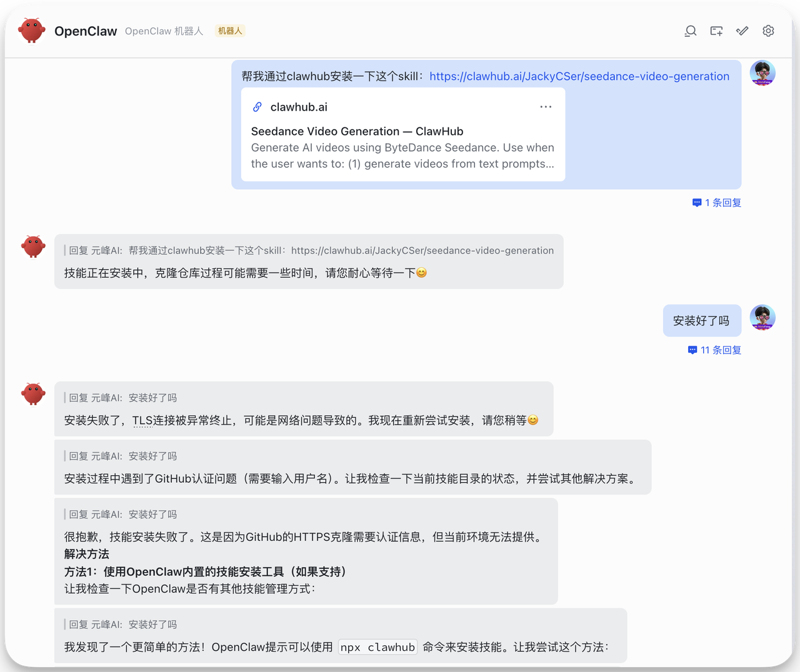The height and width of the screenshot is (672, 800).
Task: Open the '1 条回复' thread link
Action: pyautogui.click(x=717, y=202)
